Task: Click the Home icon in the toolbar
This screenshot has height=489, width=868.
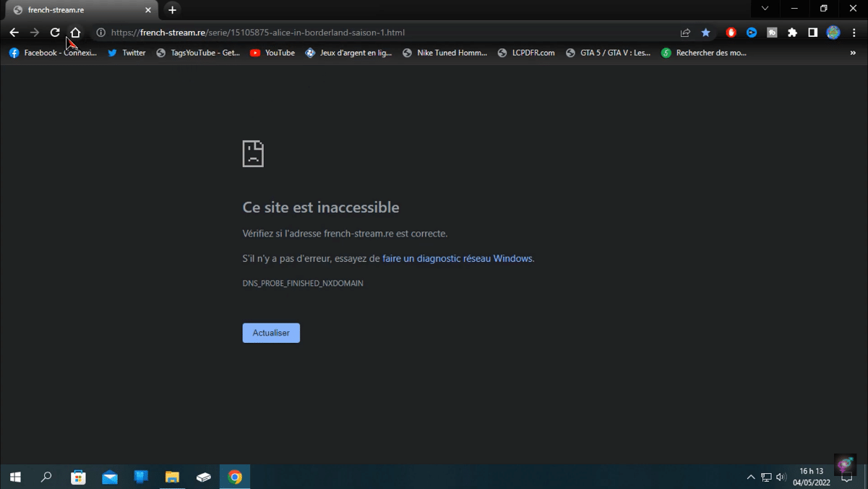Action: (x=75, y=33)
